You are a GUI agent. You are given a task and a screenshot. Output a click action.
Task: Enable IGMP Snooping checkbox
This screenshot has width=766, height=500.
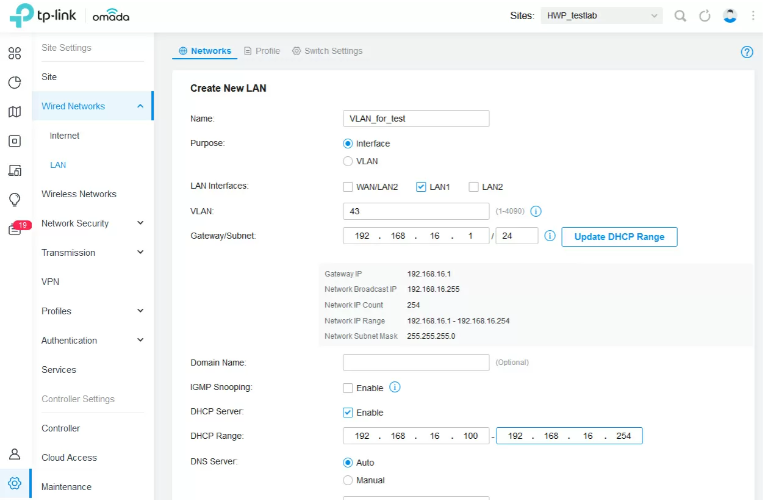click(x=348, y=388)
